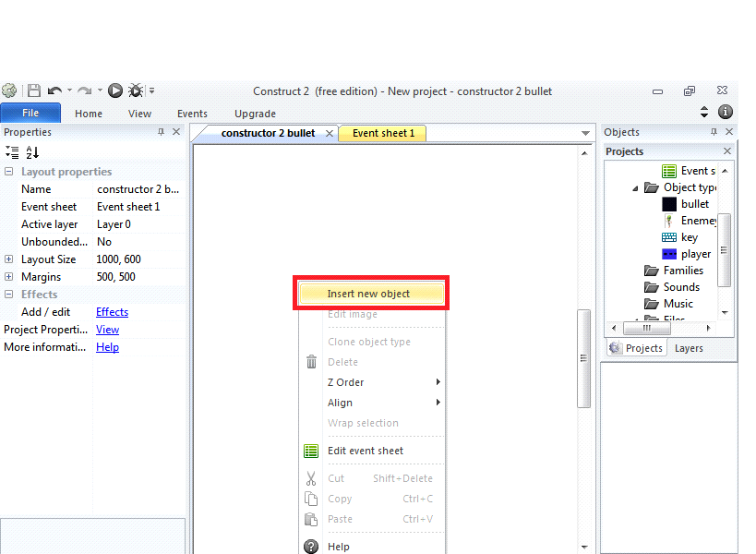Click the View link under Project Properties
The image size is (756, 554).
point(107,330)
